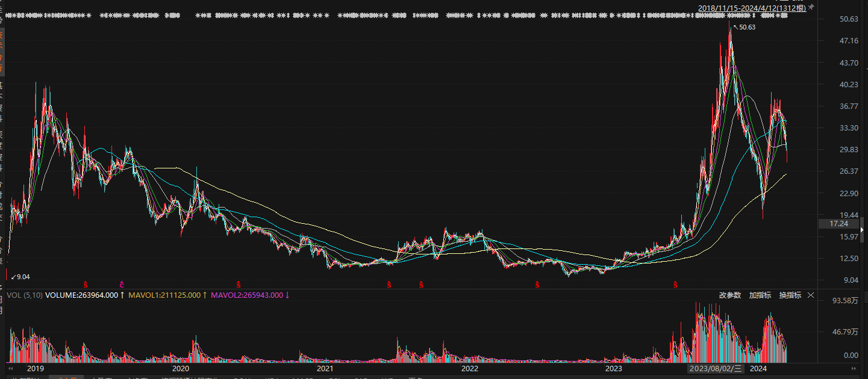Click the 2023 year label on the time axis

613,368
